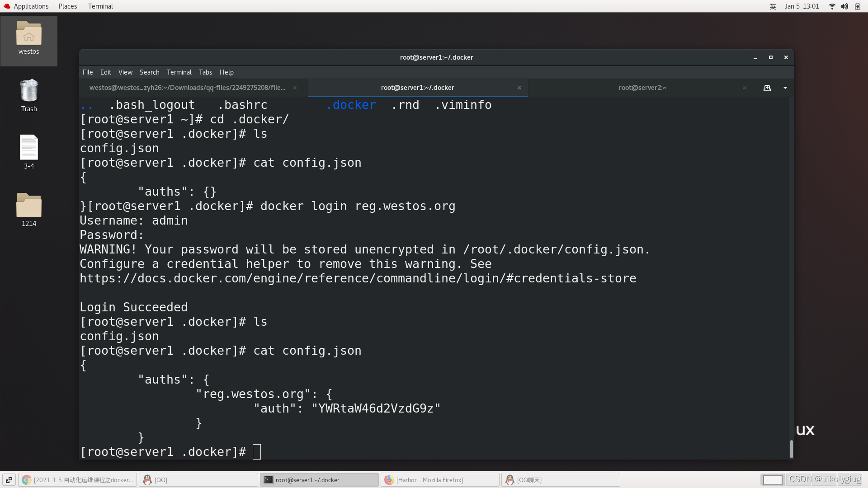
Task: Open the Help menu in terminal
Action: 226,72
